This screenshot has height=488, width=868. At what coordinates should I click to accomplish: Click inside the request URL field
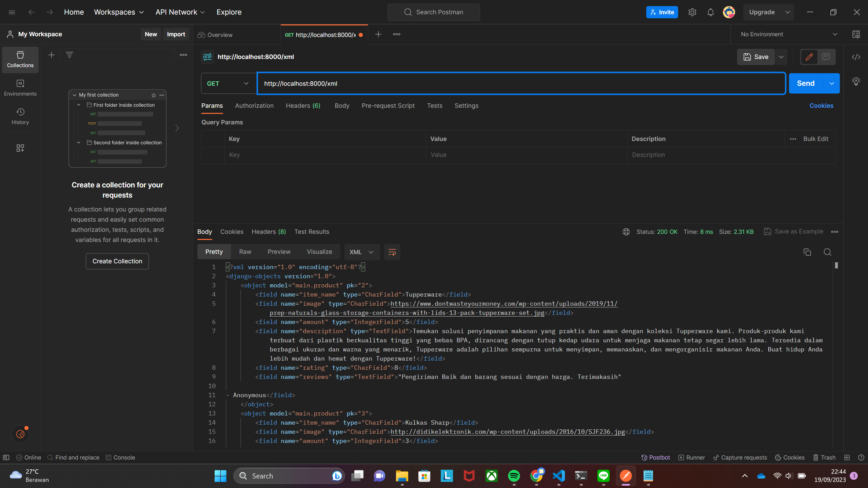coord(475,83)
